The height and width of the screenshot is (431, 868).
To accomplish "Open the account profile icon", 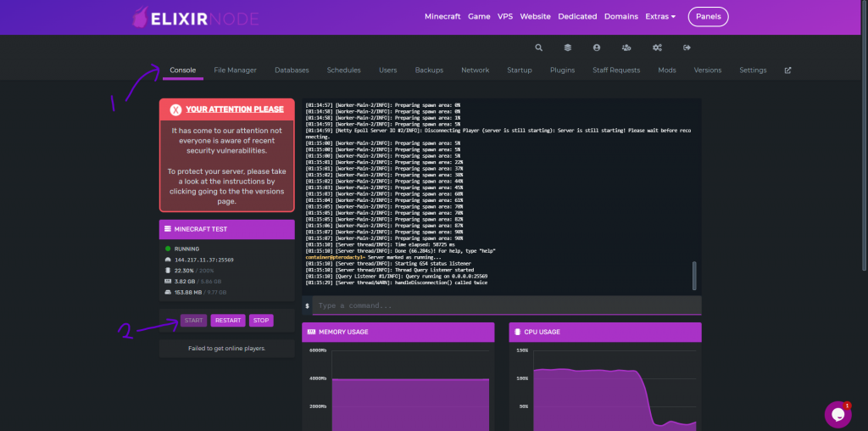I will pyautogui.click(x=596, y=48).
